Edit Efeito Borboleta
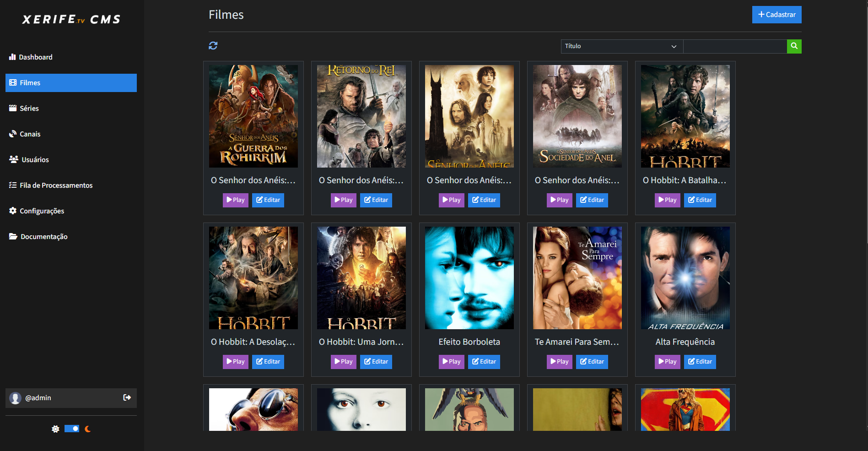Image resolution: width=868 pixels, height=451 pixels. tap(484, 362)
